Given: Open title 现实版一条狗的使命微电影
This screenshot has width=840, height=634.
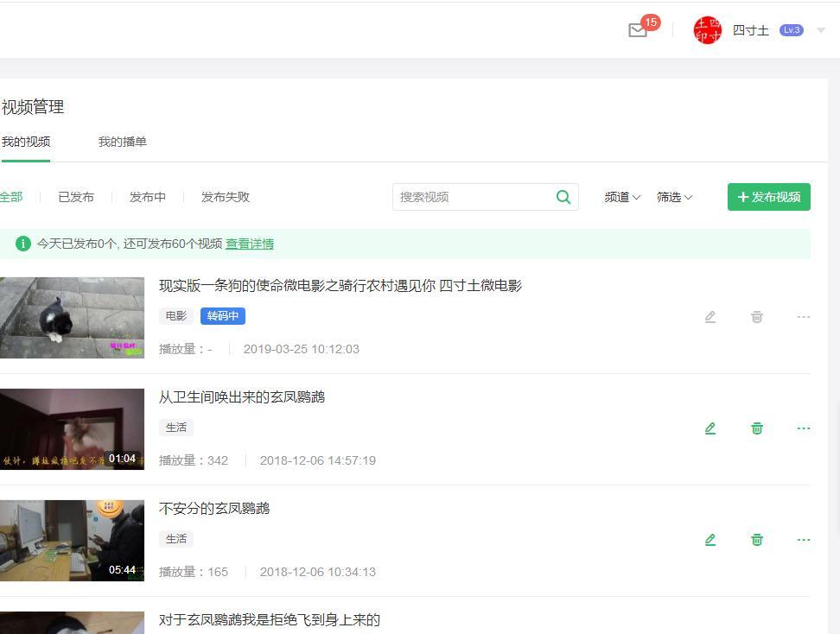Looking at the screenshot, I should point(340,285).
